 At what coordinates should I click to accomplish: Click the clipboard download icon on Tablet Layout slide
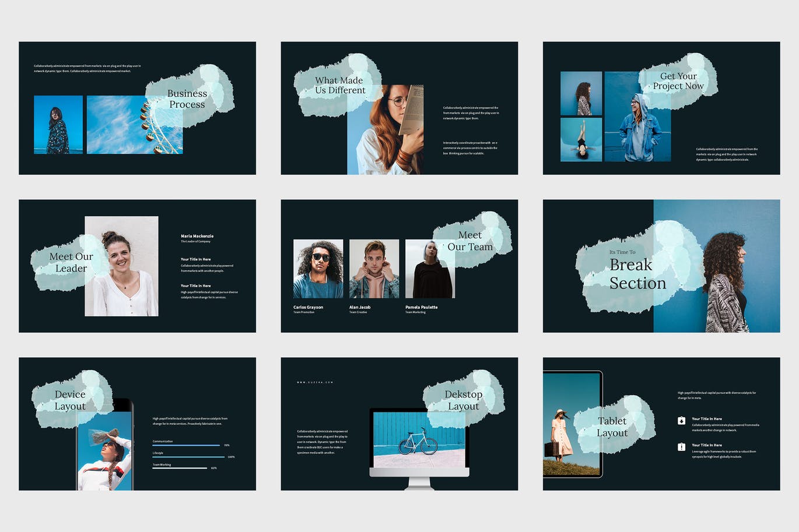pyautogui.click(x=681, y=420)
